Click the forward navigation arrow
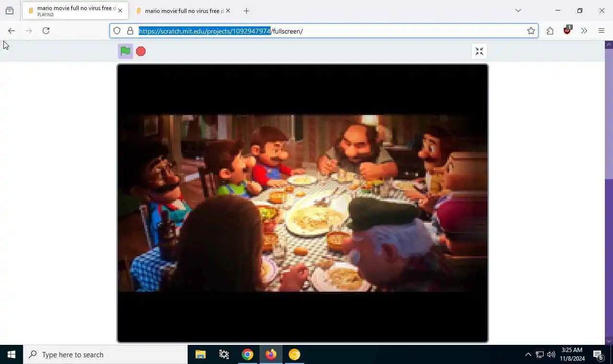613x364 pixels. (x=29, y=31)
